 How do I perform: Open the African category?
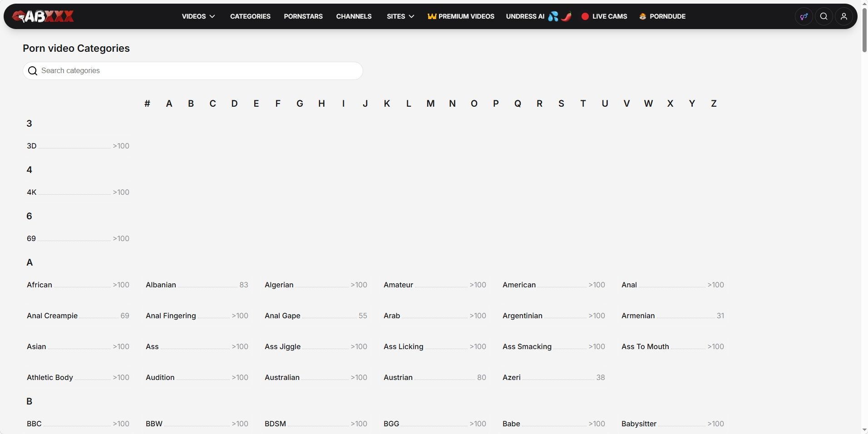tap(78, 285)
